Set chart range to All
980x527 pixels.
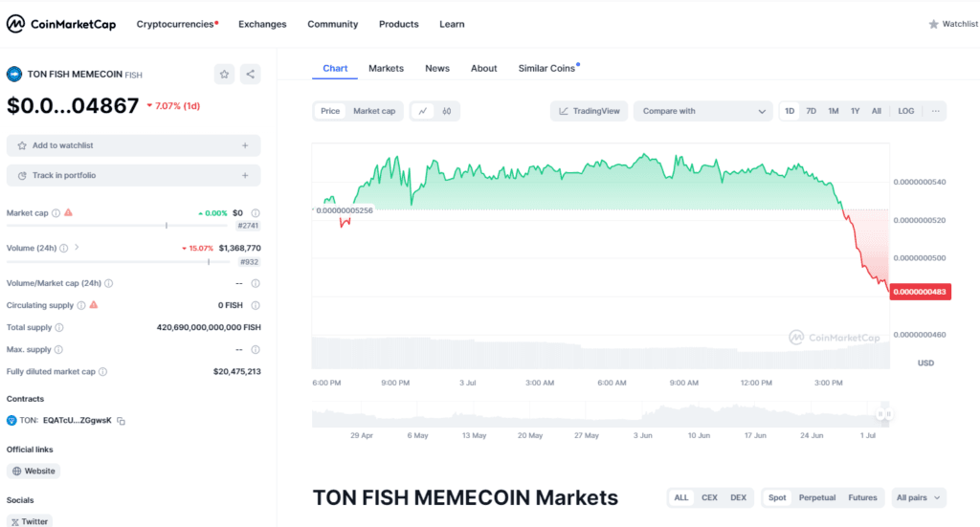(877, 111)
